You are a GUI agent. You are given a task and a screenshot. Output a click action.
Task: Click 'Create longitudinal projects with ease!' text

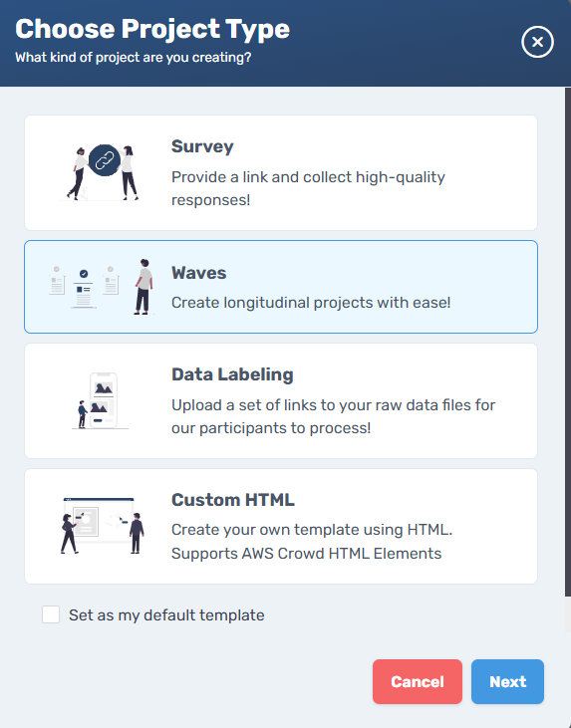pyautogui.click(x=311, y=303)
